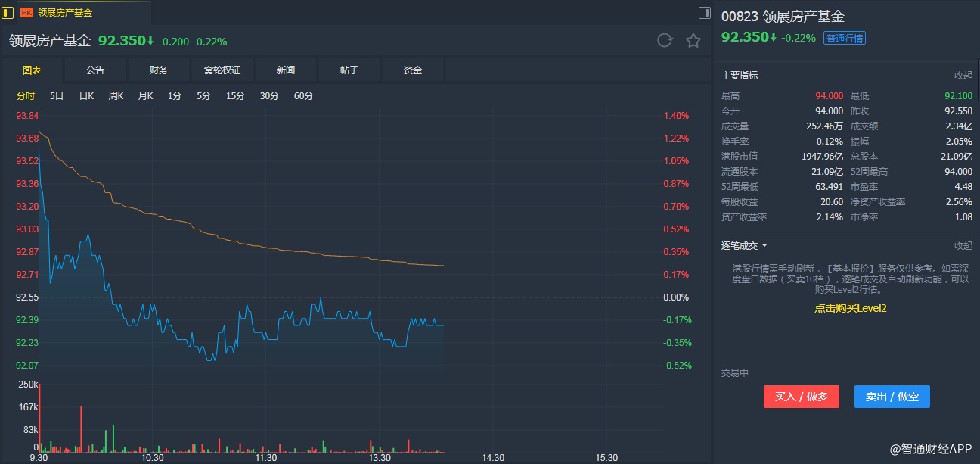The height and width of the screenshot is (464, 980).
Task: Click the refresh quote icon
Action: 665,41
